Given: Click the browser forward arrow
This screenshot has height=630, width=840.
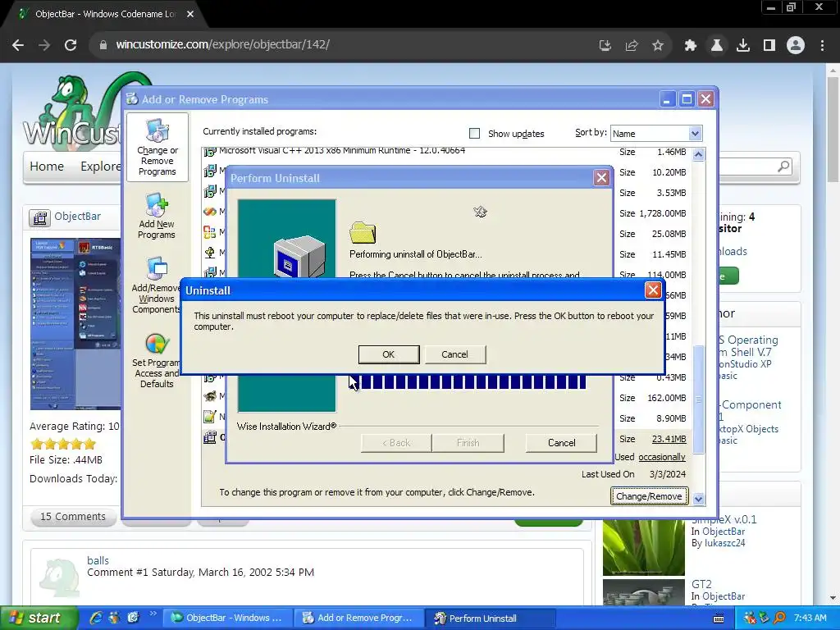Looking at the screenshot, I should point(44,45).
